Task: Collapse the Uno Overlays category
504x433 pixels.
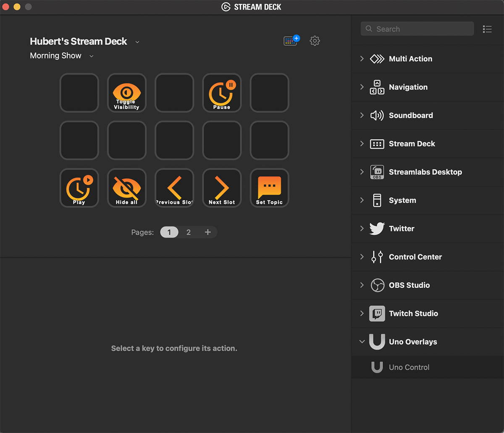Action: pos(362,342)
